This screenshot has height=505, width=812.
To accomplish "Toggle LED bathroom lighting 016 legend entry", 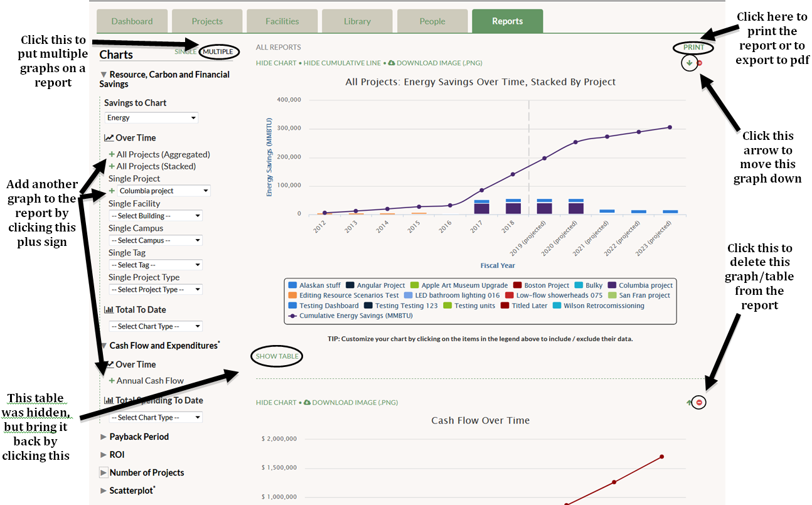I will pyautogui.click(x=452, y=295).
